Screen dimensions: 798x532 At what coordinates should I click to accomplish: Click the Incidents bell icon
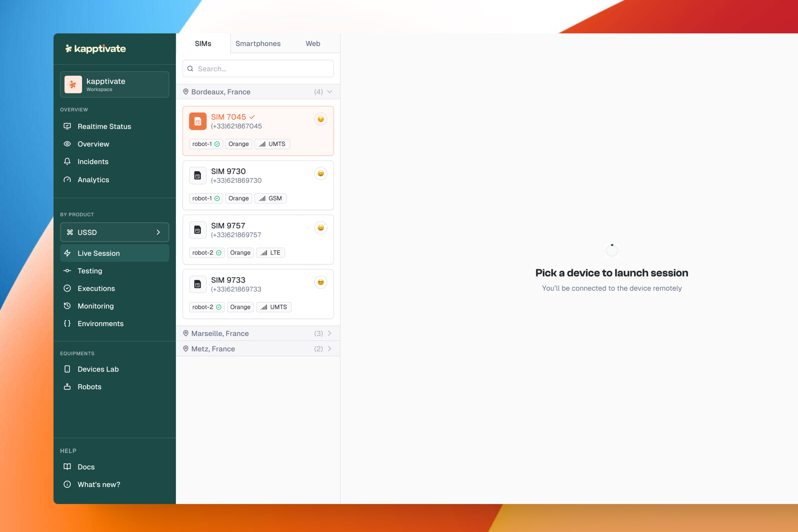[67, 161]
